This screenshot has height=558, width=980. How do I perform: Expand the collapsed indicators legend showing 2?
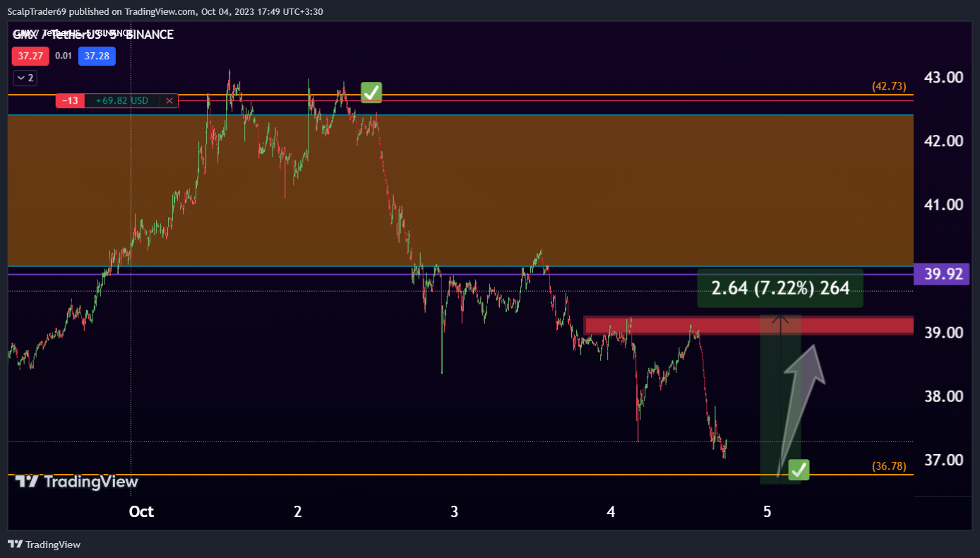[25, 78]
